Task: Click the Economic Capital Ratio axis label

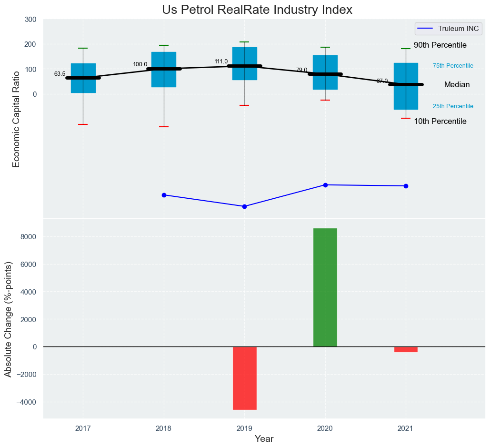Action: coord(16,119)
